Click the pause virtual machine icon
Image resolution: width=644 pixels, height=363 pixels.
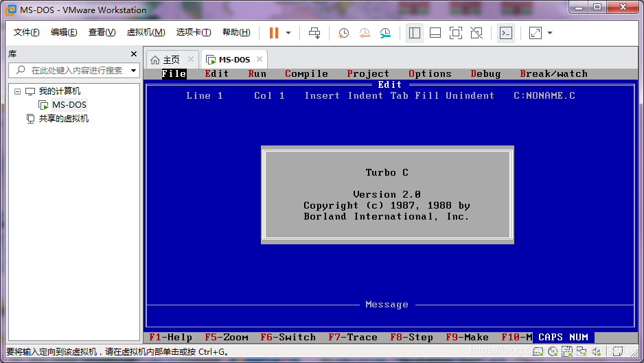point(274,33)
